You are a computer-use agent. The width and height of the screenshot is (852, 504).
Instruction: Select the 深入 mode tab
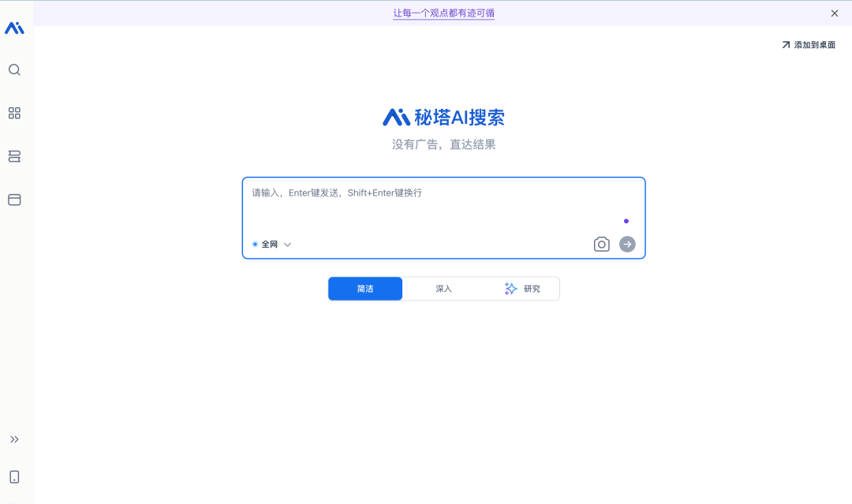(x=443, y=289)
